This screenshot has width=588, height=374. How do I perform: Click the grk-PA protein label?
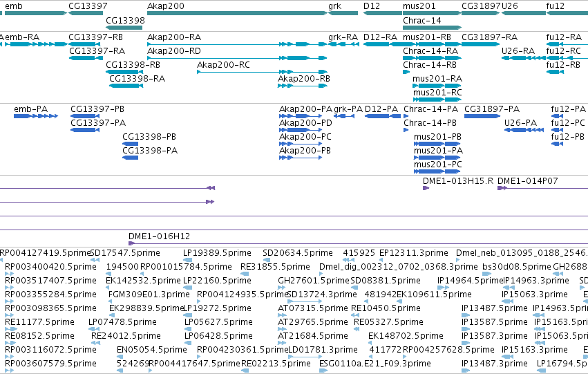pyautogui.click(x=348, y=109)
